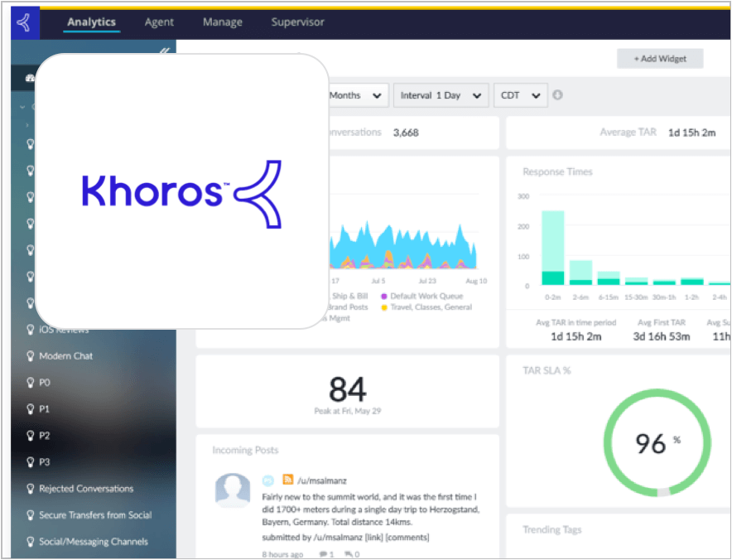Click the lightbulb icon beside Rejected Conversations
The height and width of the screenshot is (560, 732).
tap(31, 489)
